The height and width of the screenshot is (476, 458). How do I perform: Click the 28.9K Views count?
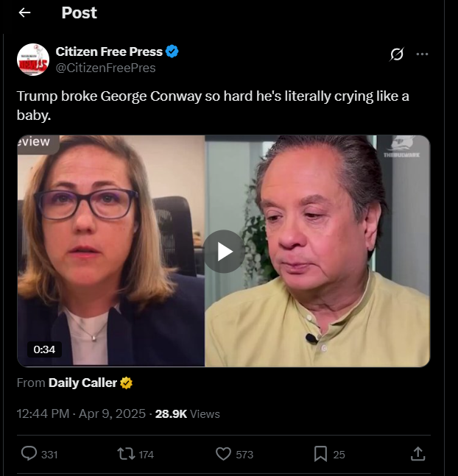click(x=188, y=413)
